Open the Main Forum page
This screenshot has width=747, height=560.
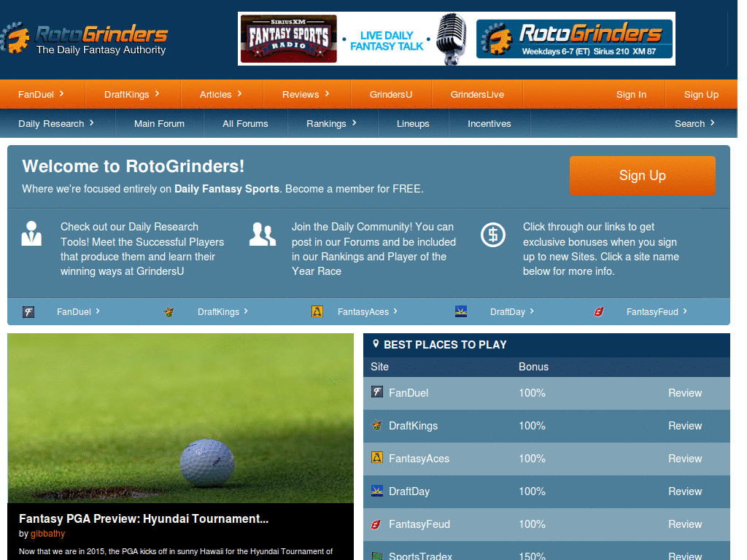[159, 123]
